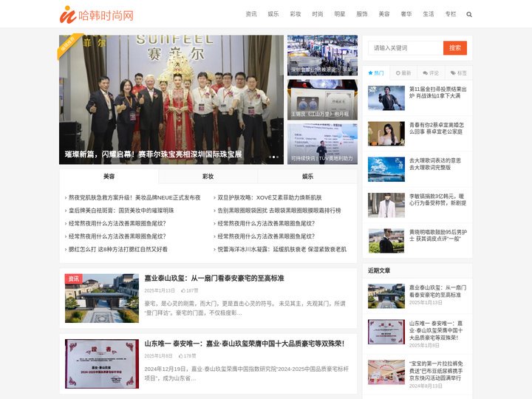Open 熬夜党肌肤急救方案升级 NEUE article
The image size is (532, 399).
coord(134,197)
